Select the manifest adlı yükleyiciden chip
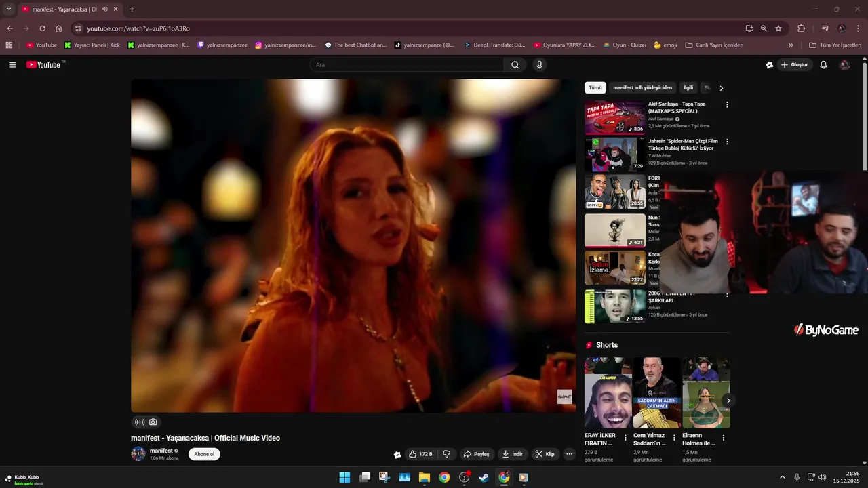 pyautogui.click(x=643, y=88)
